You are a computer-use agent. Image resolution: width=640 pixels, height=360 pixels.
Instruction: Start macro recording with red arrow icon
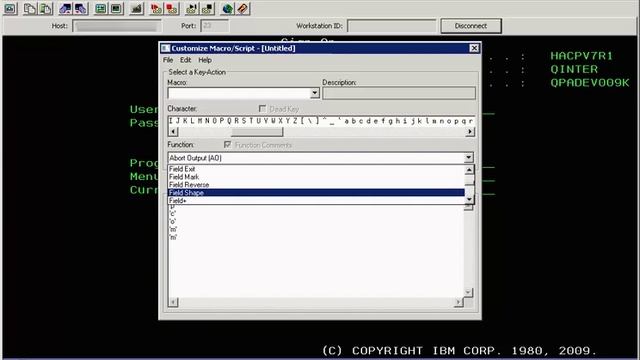coord(156,9)
